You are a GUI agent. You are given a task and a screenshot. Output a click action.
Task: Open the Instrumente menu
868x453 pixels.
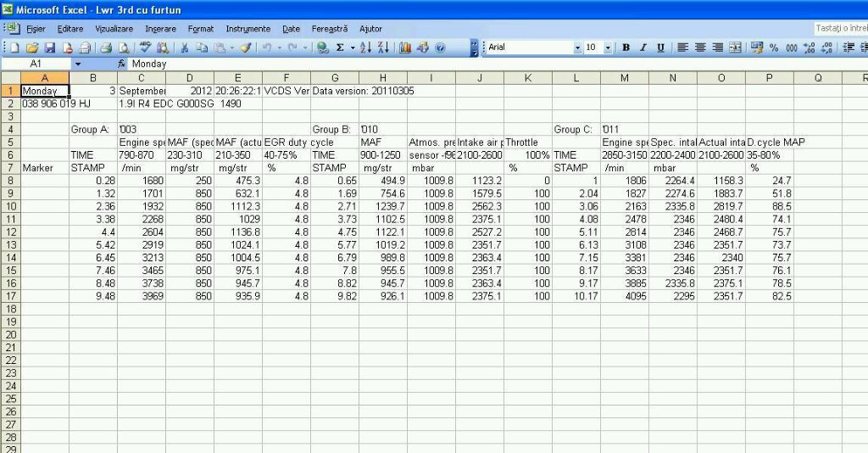(x=248, y=29)
